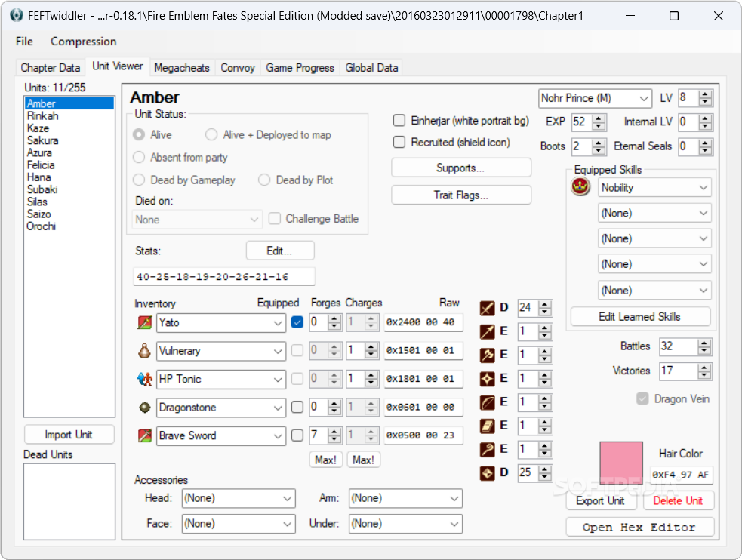Click the Yato sword item icon

coord(145,322)
